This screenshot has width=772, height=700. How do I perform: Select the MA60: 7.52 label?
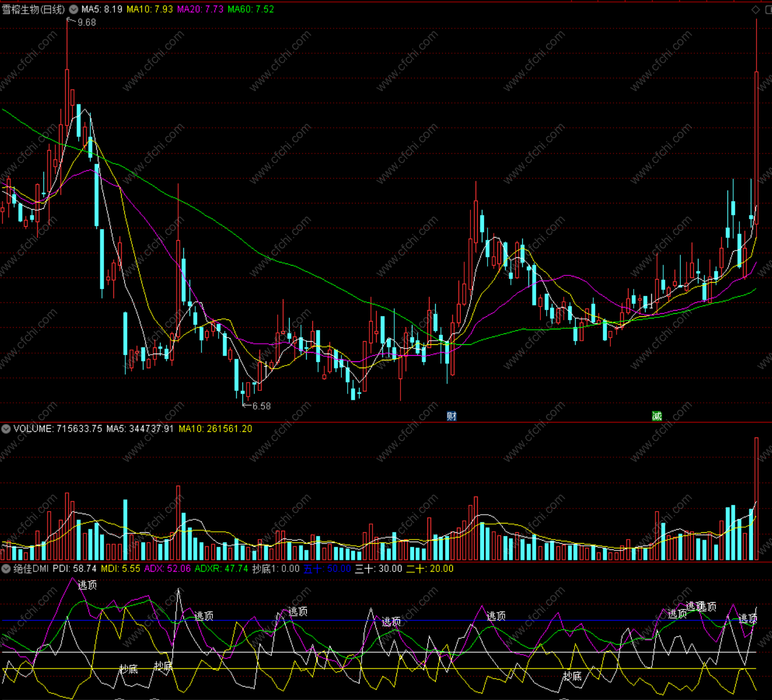(x=251, y=9)
